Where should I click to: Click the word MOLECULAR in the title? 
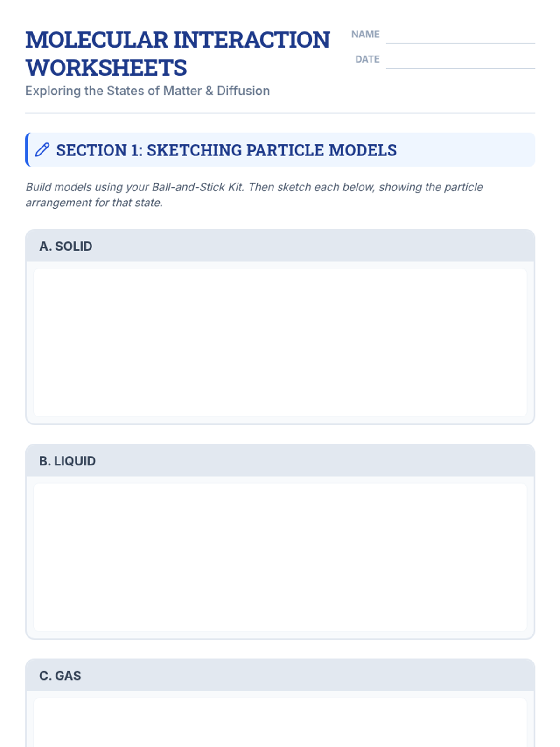97,40
